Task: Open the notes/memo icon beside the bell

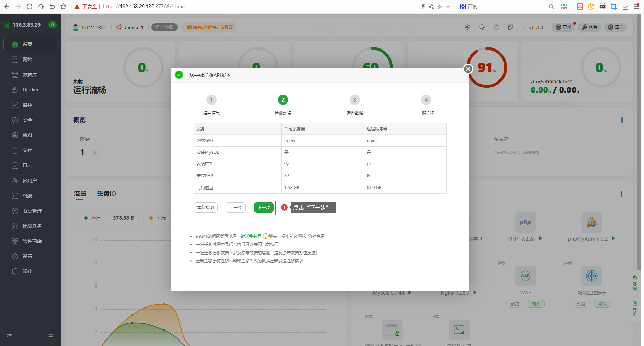Action: coord(511,27)
